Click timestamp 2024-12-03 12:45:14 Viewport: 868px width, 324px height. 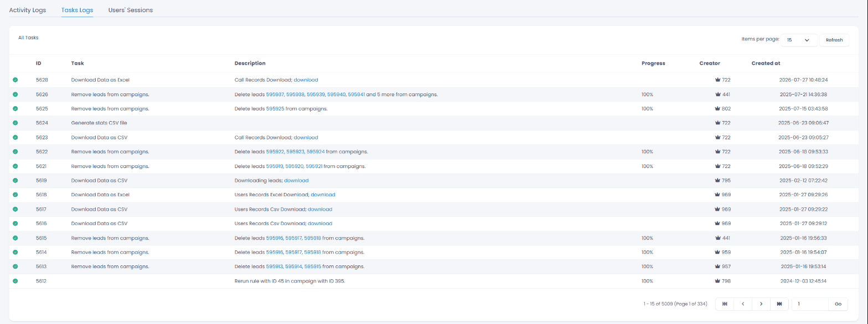point(803,281)
